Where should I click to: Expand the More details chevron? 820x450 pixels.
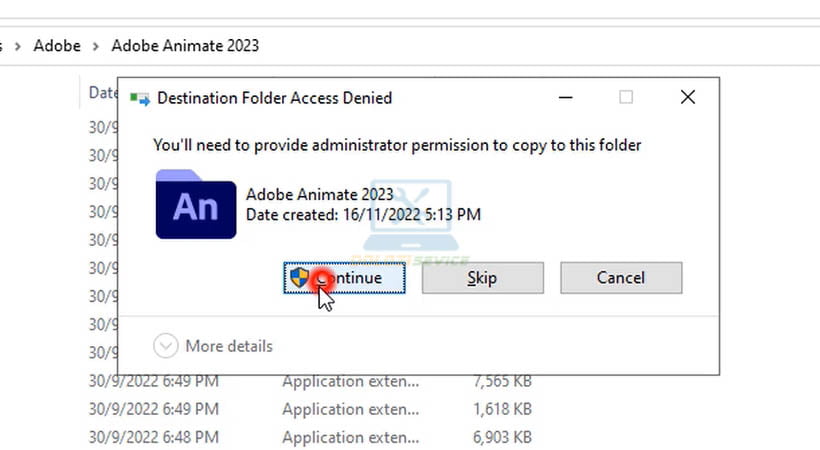[x=166, y=346]
